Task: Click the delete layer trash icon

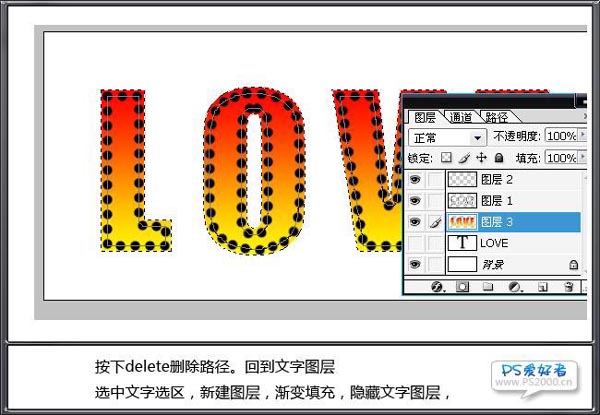Action: pyautogui.click(x=568, y=286)
